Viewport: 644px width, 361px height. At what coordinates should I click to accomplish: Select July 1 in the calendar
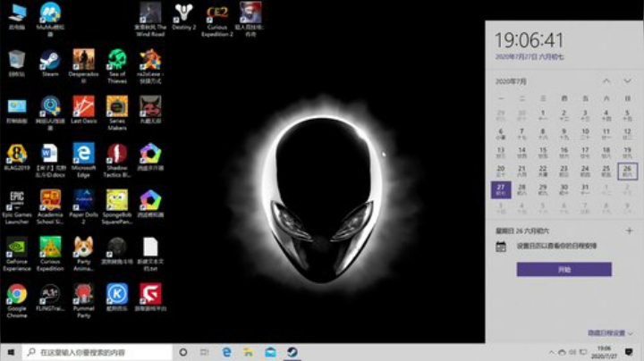click(x=543, y=115)
